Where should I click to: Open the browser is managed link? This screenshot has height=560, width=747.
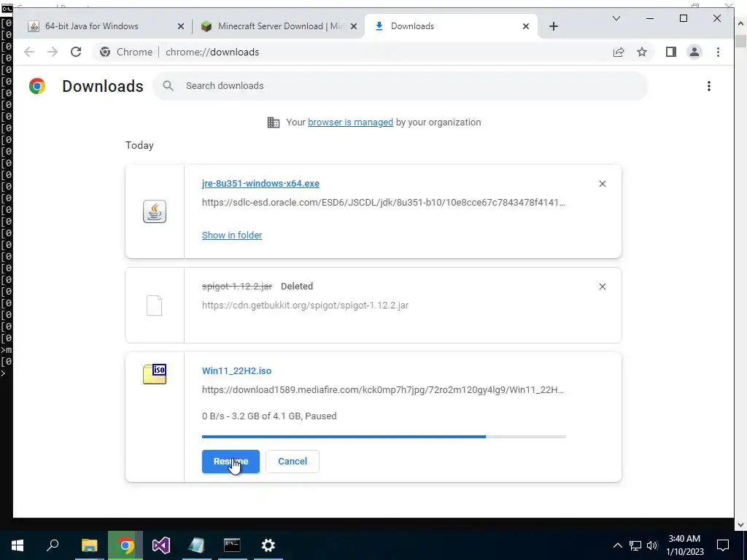point(351,122)
